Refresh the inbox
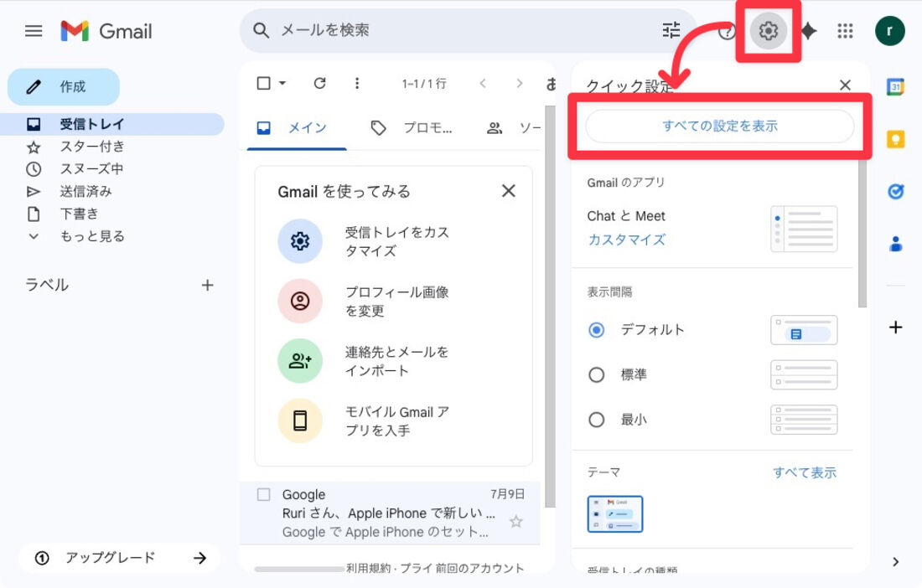Screen dimensions: 922x588 320,84
